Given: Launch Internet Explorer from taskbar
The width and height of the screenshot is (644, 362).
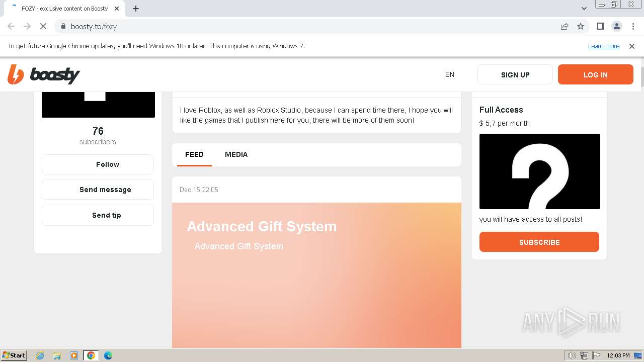Looking at the screenshot, I should coord(40,355).
